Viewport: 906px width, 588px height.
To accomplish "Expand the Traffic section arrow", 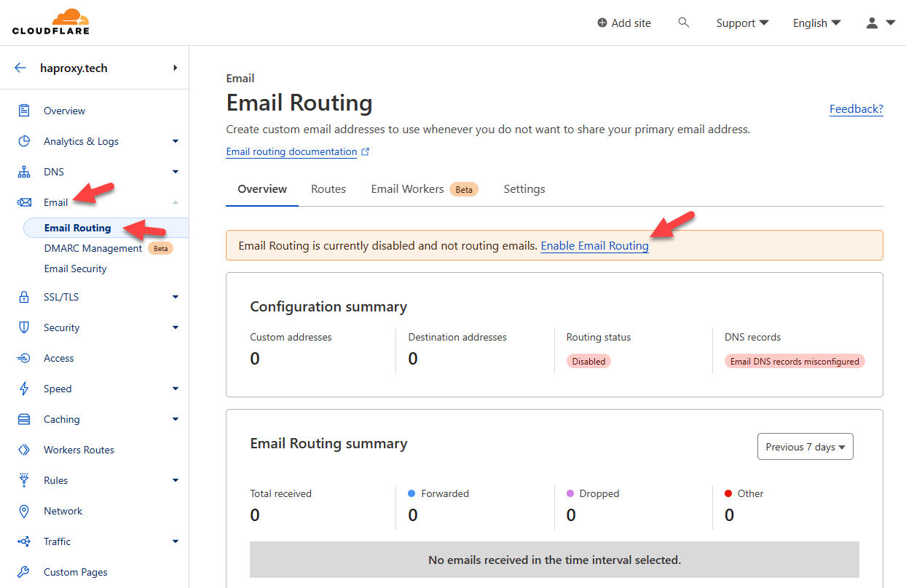I will [x=176, y=541].
